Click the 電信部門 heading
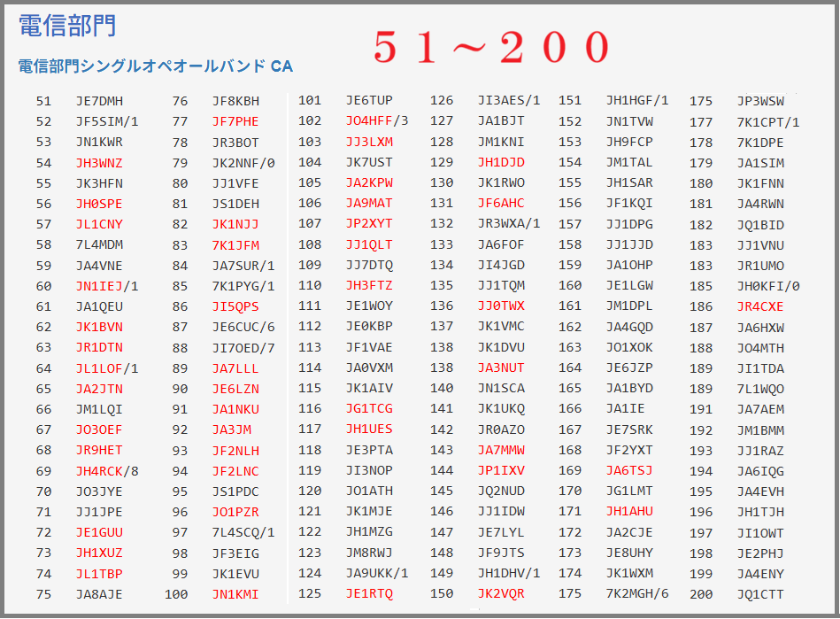 (x=67, y=26)
